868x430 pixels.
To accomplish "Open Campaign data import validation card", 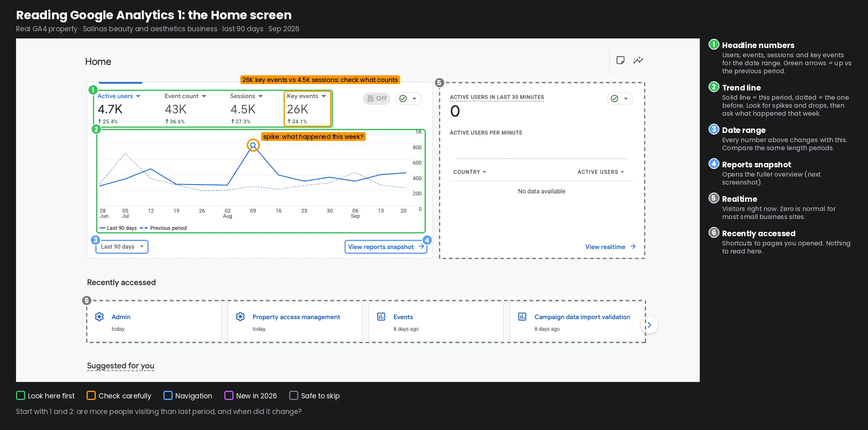I will click(577, 322).
